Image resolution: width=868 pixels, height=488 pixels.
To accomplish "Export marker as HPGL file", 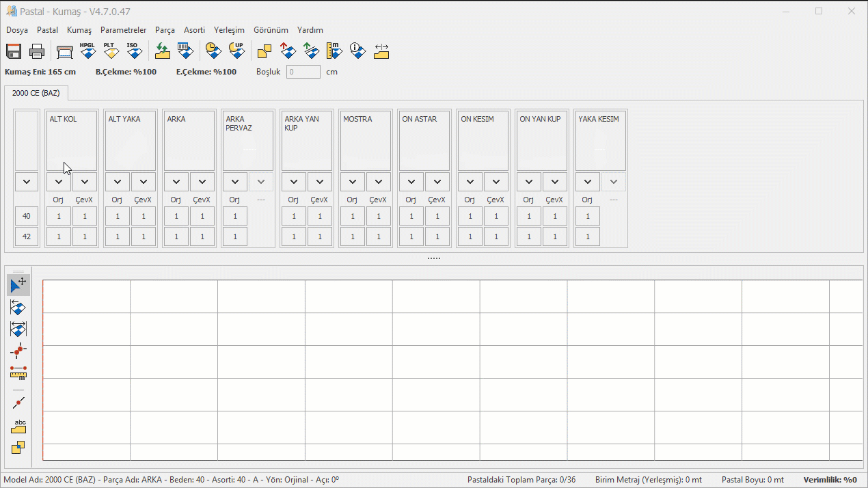I will pyautogui.click(x=87, y=51).
